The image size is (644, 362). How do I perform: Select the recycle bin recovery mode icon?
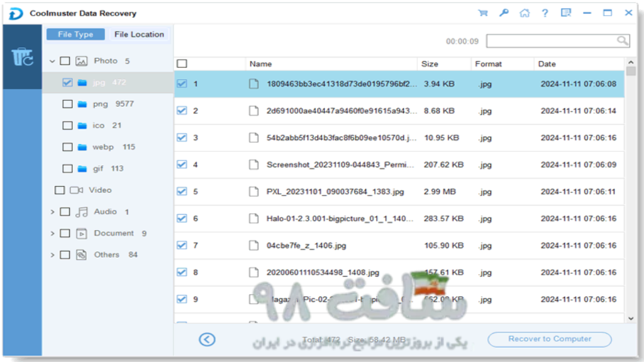[x=22, y=57]
